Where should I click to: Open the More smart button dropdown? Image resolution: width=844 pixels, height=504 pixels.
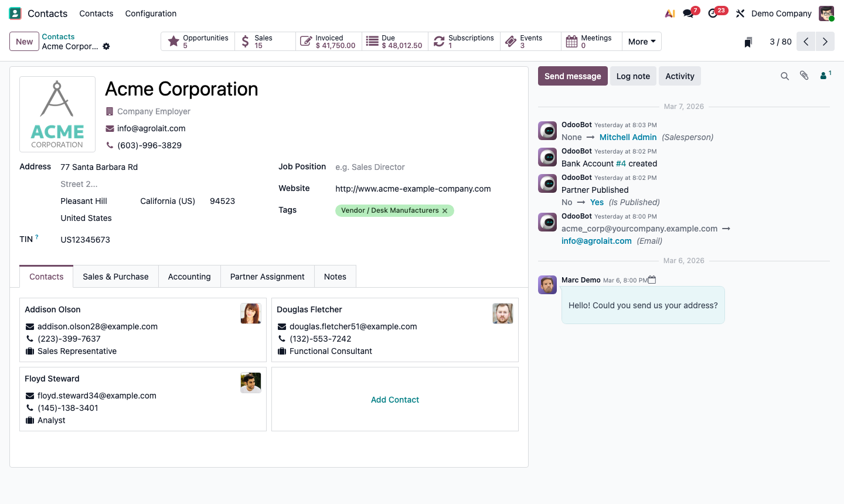pyautogui.click(x=641, y=41)
